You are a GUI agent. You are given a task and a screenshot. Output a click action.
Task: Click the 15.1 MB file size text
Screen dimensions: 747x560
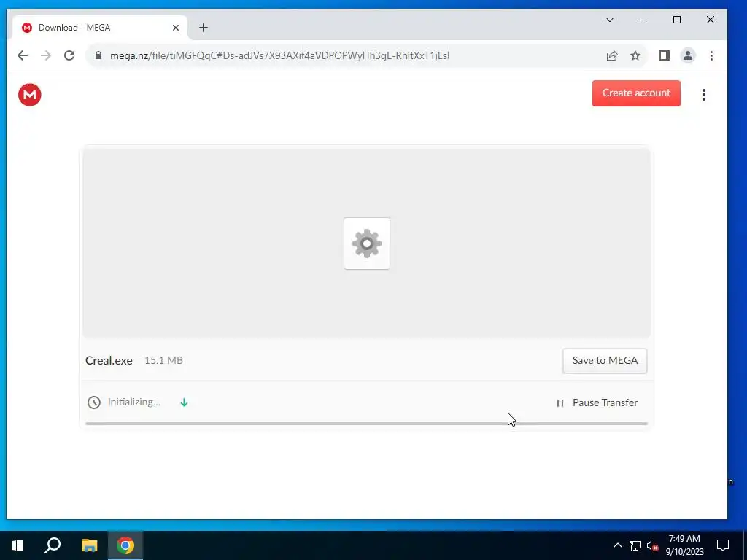[163, 360]
